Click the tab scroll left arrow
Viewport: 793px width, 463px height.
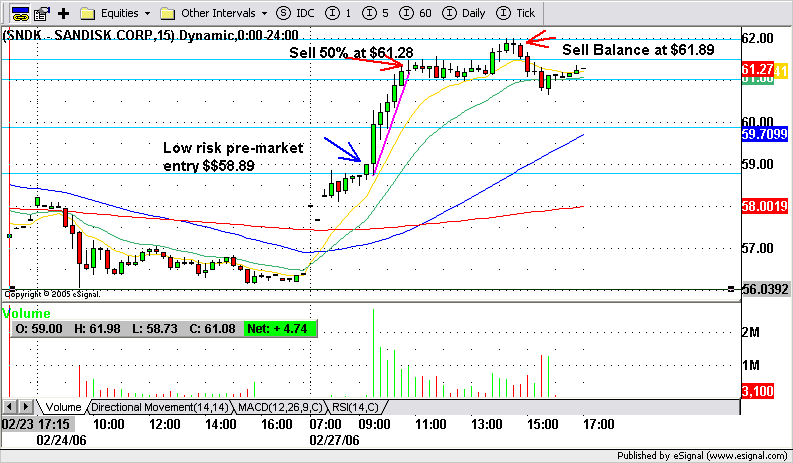point(10,406)
